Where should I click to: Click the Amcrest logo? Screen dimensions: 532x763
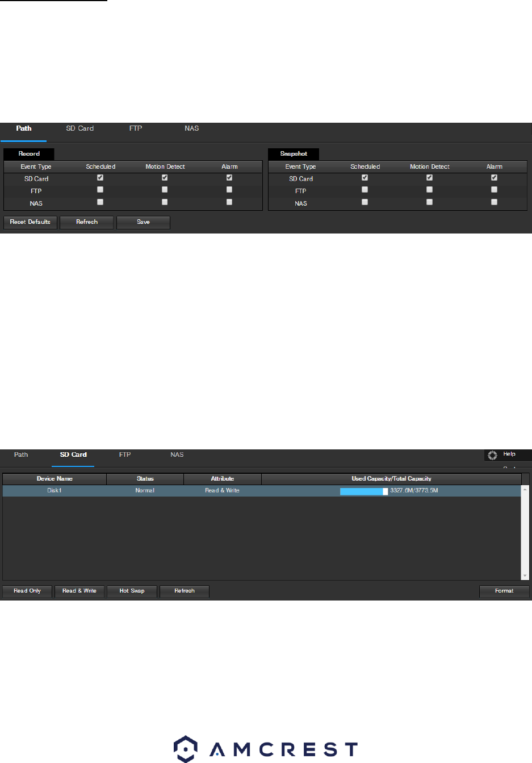click(x=266, y=749)
